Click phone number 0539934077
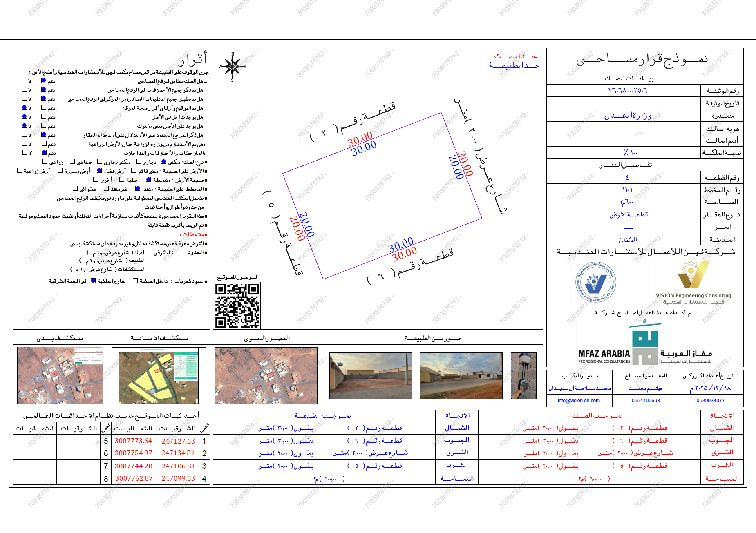This screenshot has height=533, width=756. [711, 401]
